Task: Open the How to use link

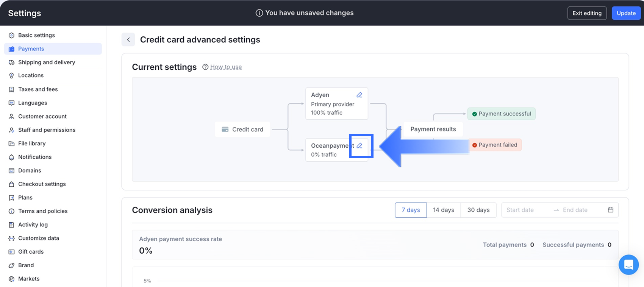Action: click(x=226, y=67)
